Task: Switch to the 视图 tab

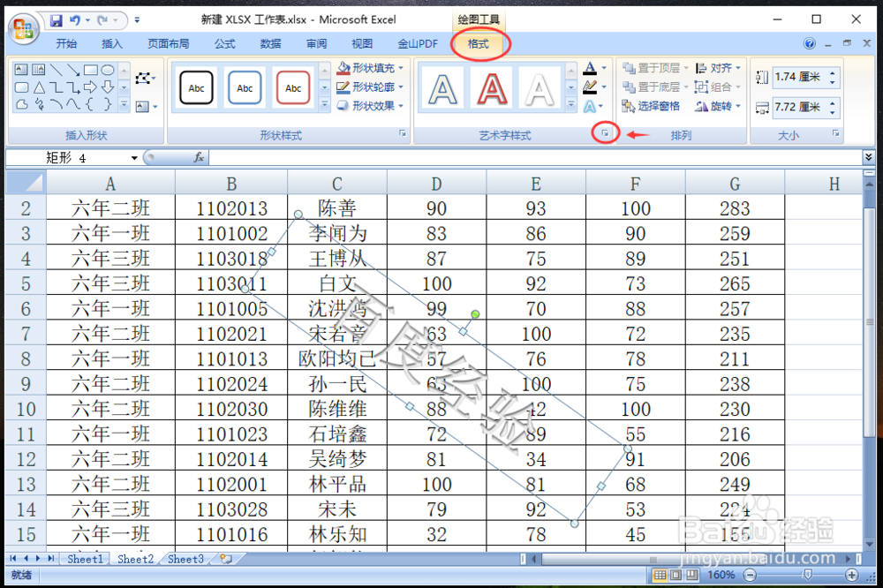Action: point(361,44)
